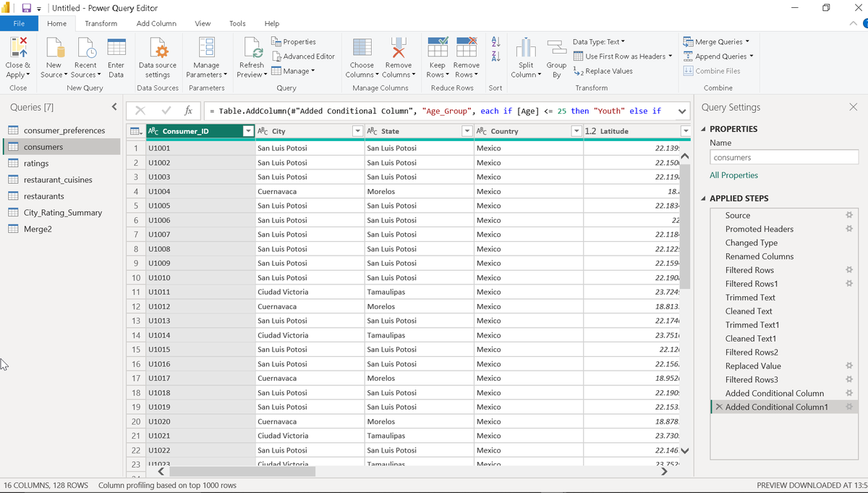Open the File menu
This screenshot has width=868, height=493.
pyautogui.click(x=20, y=23)
